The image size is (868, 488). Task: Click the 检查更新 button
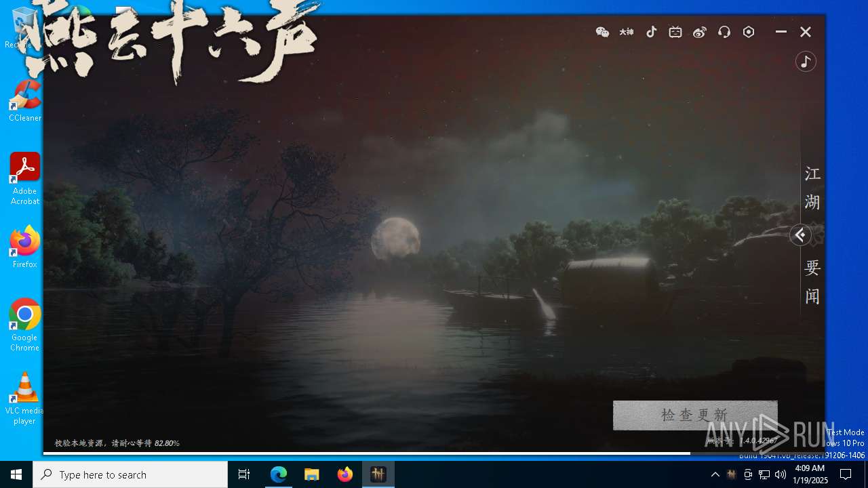[x=695, y=415]
